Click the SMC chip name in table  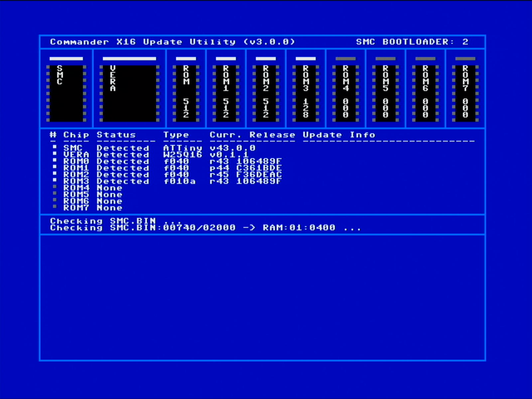73,148
